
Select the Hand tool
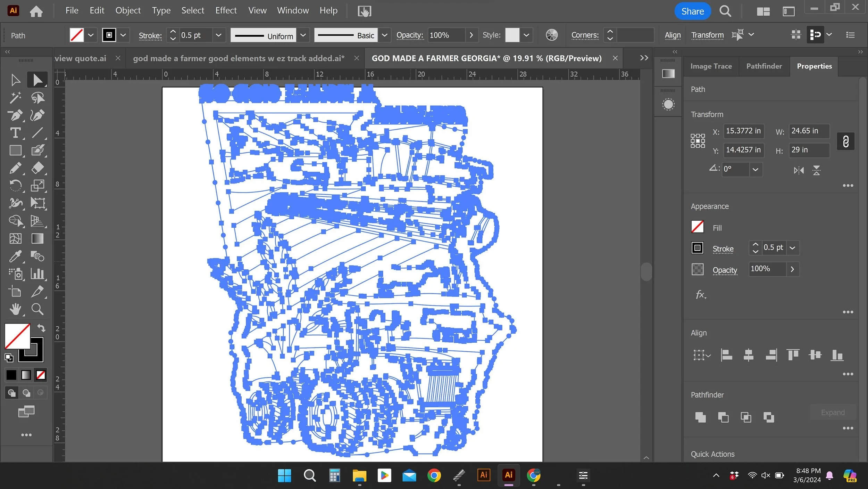(x=15, y=309)
